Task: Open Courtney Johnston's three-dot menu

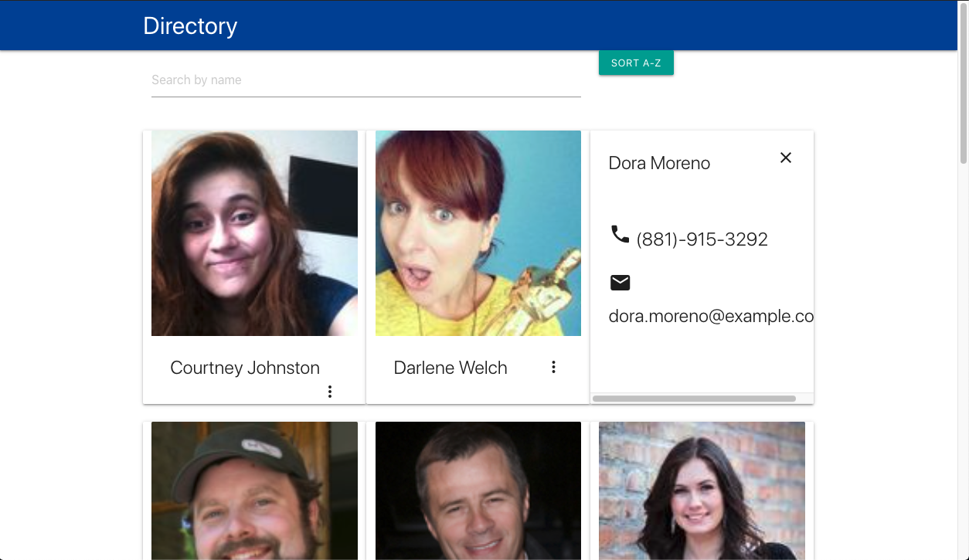Action: [x=330, y=392]
